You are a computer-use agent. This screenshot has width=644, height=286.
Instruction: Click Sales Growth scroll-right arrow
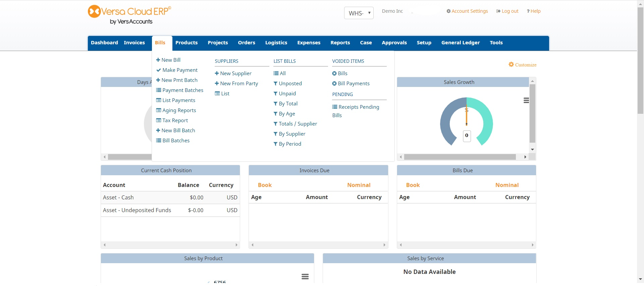click(525, 157)
